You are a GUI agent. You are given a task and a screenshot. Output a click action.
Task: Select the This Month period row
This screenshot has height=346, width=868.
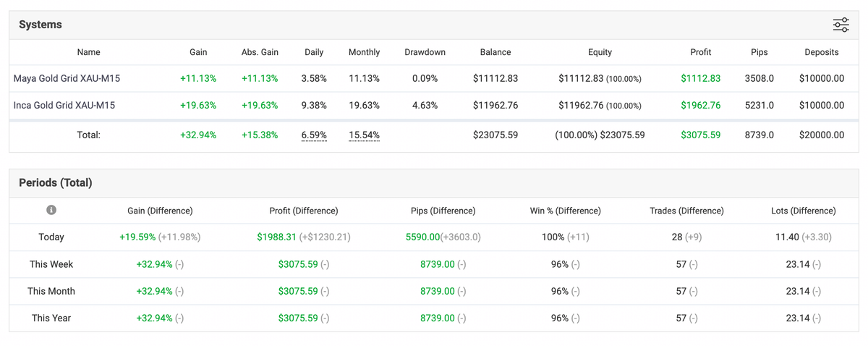[51, 291]
